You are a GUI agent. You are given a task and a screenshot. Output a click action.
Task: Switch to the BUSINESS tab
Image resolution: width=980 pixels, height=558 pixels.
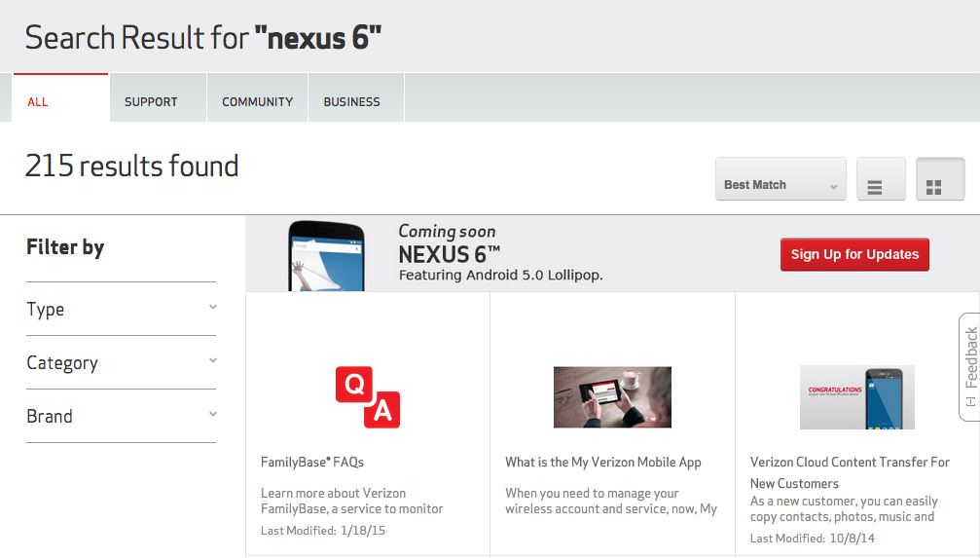351,101
